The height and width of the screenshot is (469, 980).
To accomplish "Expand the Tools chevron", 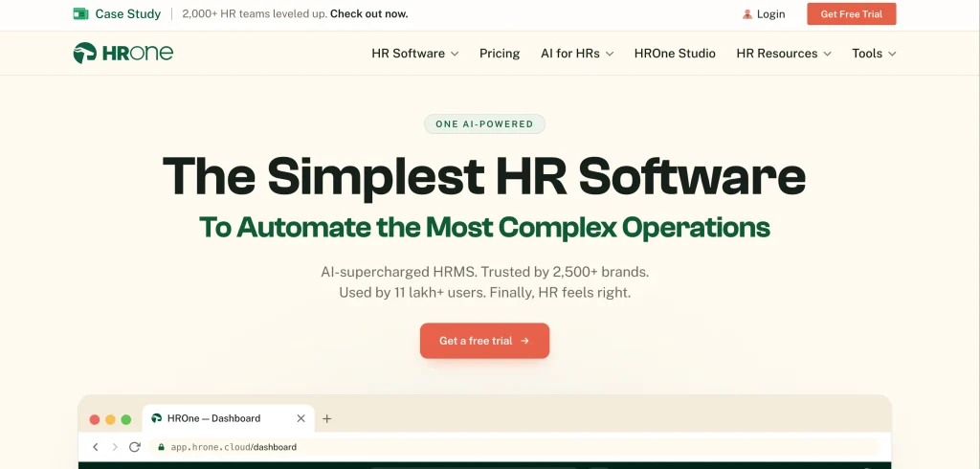I will pyautogui.click(x=892, y=54).
